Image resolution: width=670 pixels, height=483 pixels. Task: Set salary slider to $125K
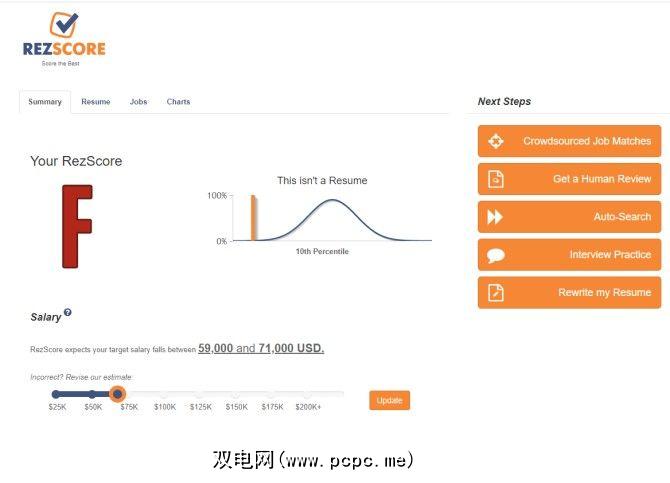[x=200, y=394]
